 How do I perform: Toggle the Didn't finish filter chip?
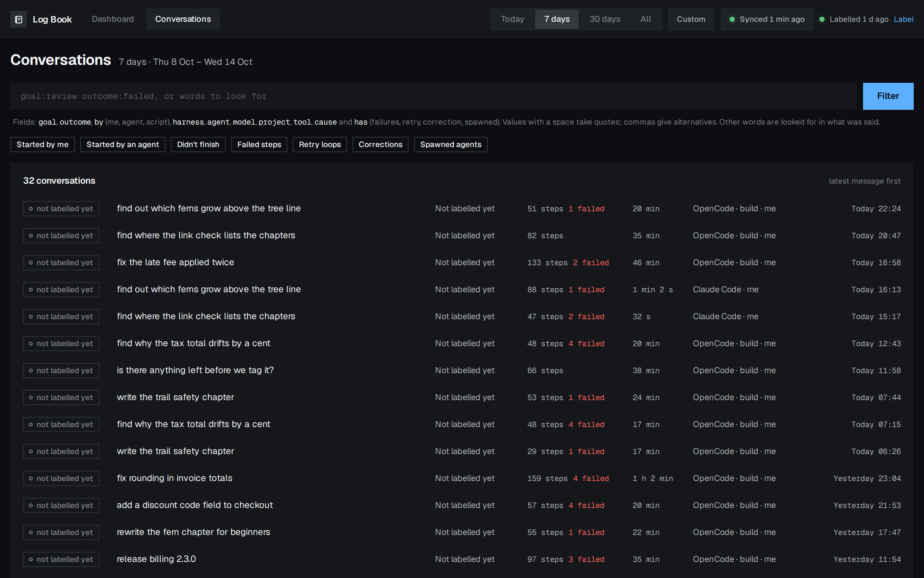pyautogui.click(x=198, y=144)
